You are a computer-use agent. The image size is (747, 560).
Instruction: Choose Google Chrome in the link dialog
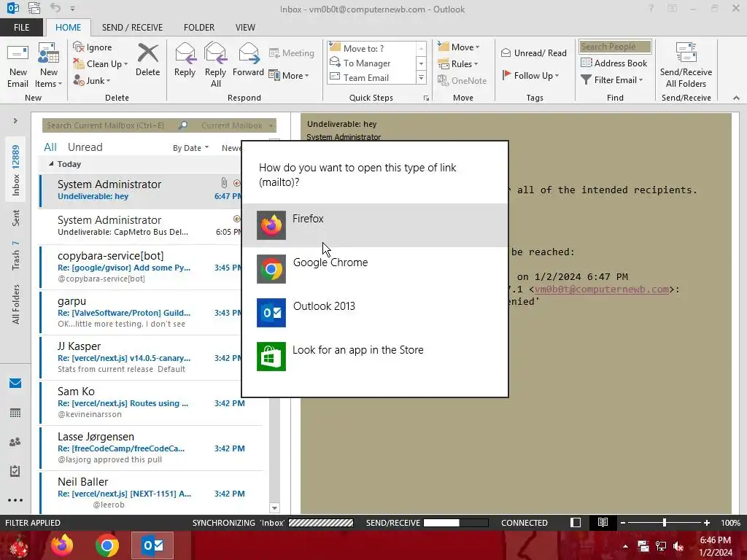click(x=375, y=269)
